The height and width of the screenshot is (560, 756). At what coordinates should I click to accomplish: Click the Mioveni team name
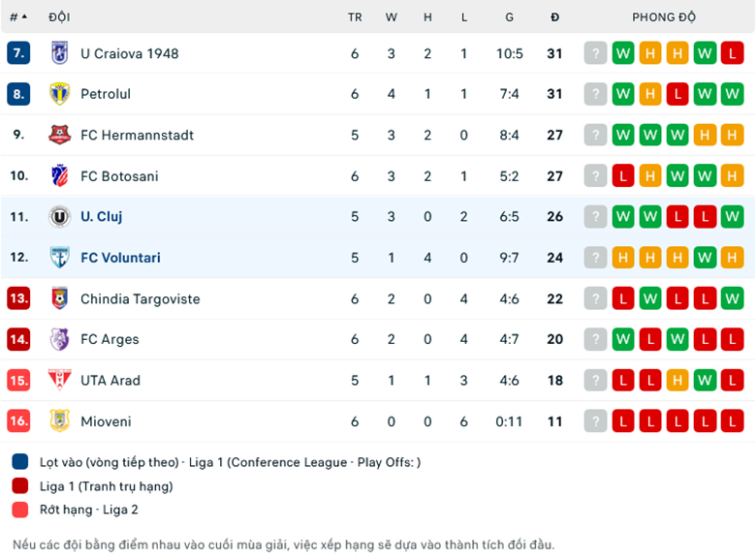point(106,421)
